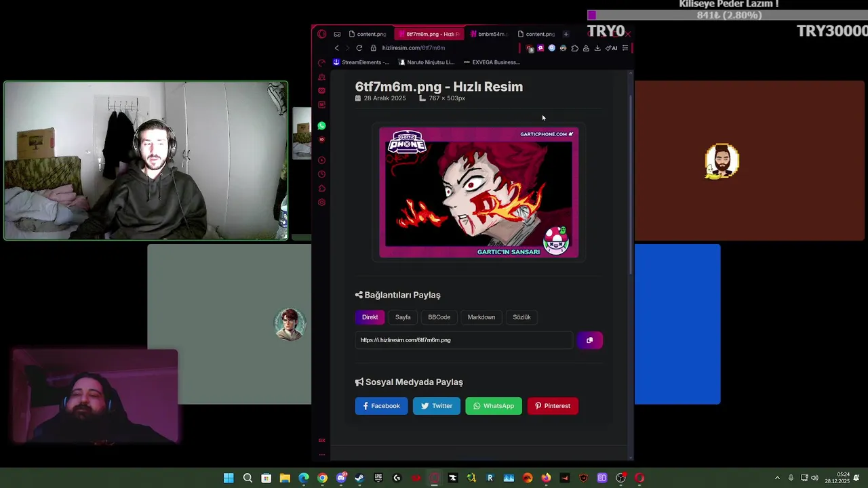Open File Explorer from taskbar
868x488 pixels.
tap(285, 478)
